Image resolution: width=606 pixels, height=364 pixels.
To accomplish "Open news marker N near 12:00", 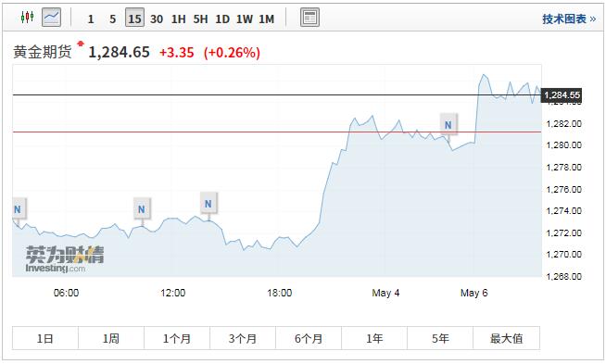I will (x=208, y=204).
